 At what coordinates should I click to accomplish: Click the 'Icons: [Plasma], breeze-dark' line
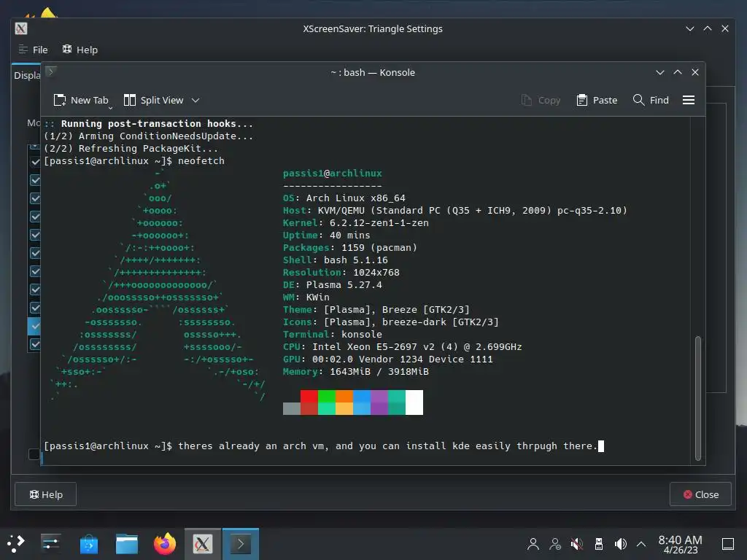pyautogui.click(x=391, y=322)
